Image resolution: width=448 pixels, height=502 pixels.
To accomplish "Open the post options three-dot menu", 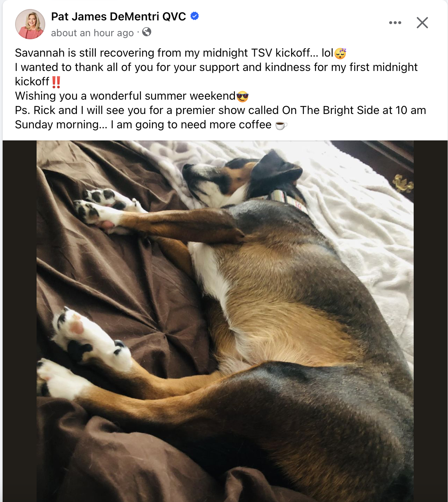I will click(x=395, y=23).
